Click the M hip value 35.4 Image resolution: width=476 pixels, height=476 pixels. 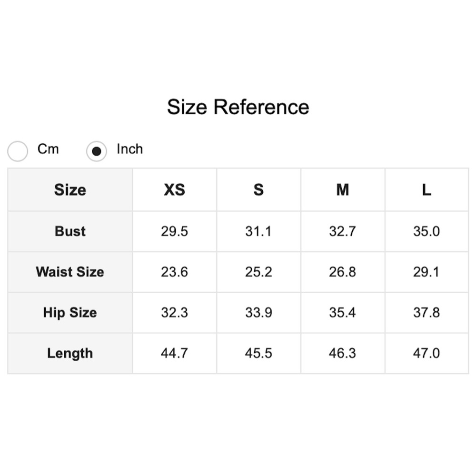343,313
